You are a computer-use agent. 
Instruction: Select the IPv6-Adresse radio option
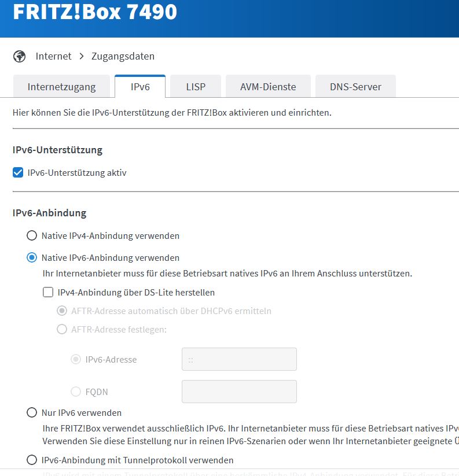(76, 360)
